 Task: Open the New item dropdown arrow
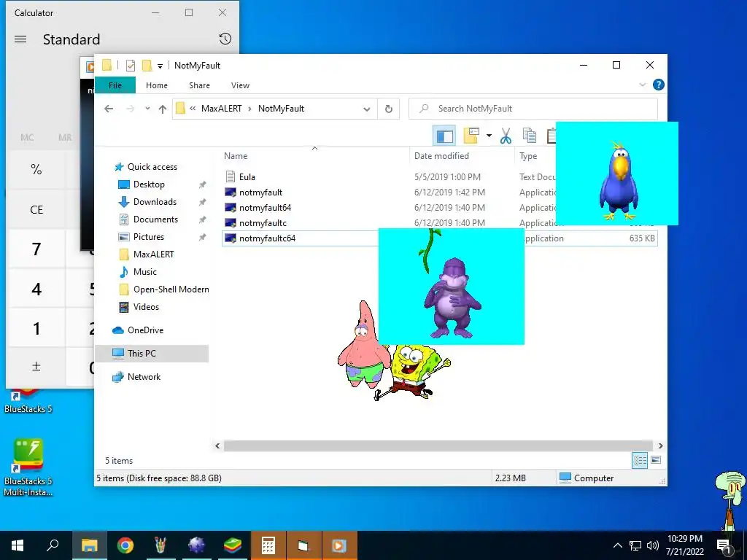coord(489,136)
